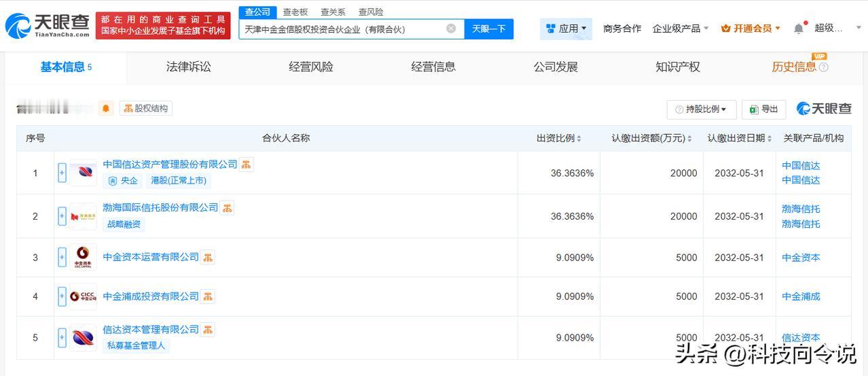The image size is (868, 376).
Task: Open 中金资本运营有限公司 link
Action: (151, 257)
